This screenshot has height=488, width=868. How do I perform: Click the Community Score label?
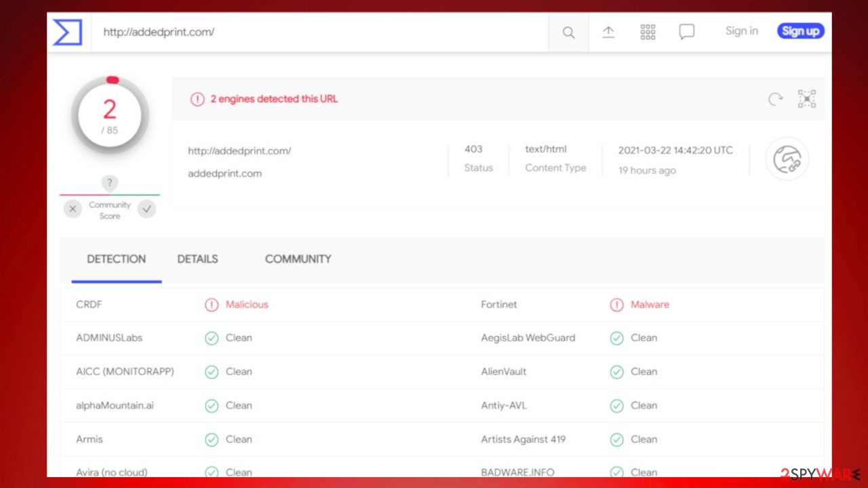coord(110,210)
